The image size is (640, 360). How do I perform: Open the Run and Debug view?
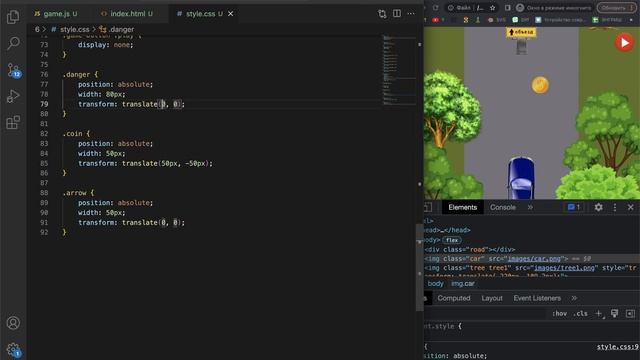click(13, 96)
